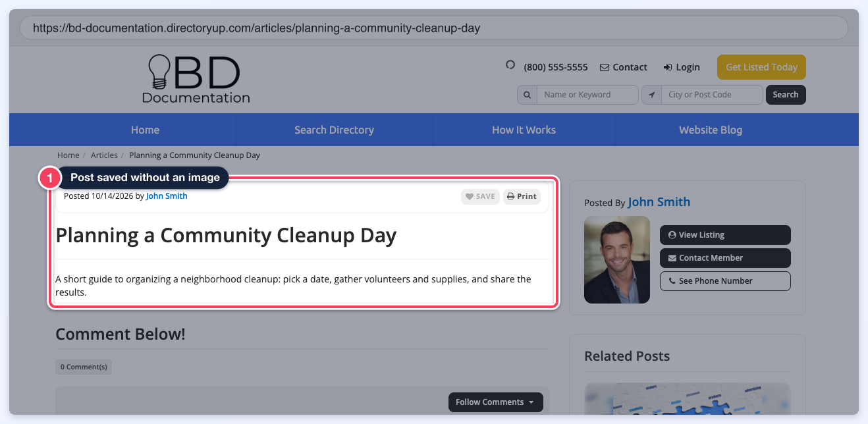868x424 pixels.
Task: Focus the Name or Keyword search field
Action: click(587, 95)
